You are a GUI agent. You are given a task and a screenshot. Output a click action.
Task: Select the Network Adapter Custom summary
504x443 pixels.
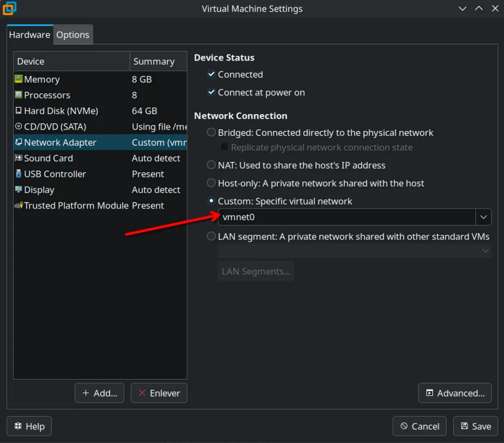[x=159, y=142]
